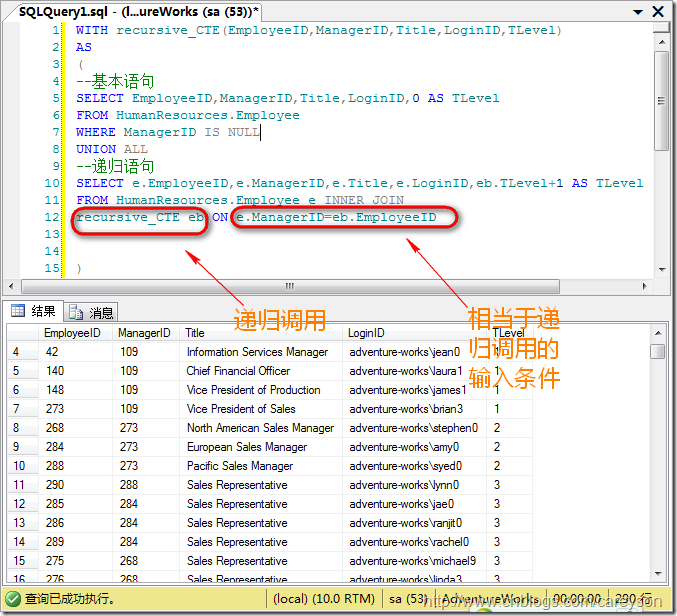Image resolution: width=677 pixels, height=616 pixels.
Task: Click the results grid icon on 结果 tab
Action: 17,311
